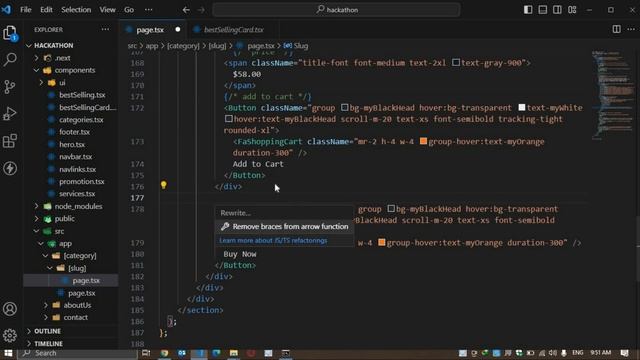The width and height of the screenshot is (640, 360).
Task: Select Remove braces from arrow function
Action: 284,227
